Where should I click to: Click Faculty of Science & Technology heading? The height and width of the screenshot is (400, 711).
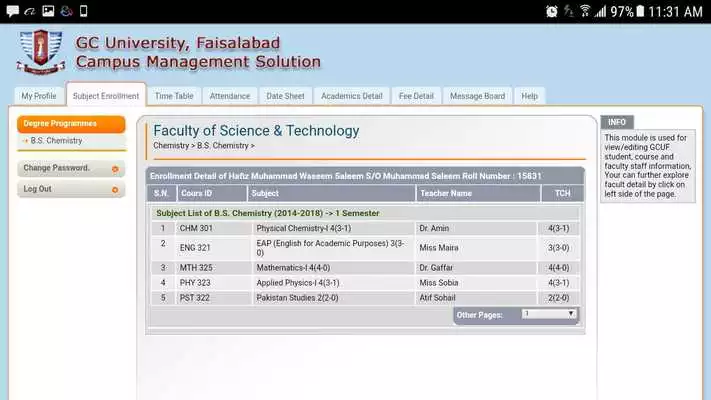click(256, 131)
